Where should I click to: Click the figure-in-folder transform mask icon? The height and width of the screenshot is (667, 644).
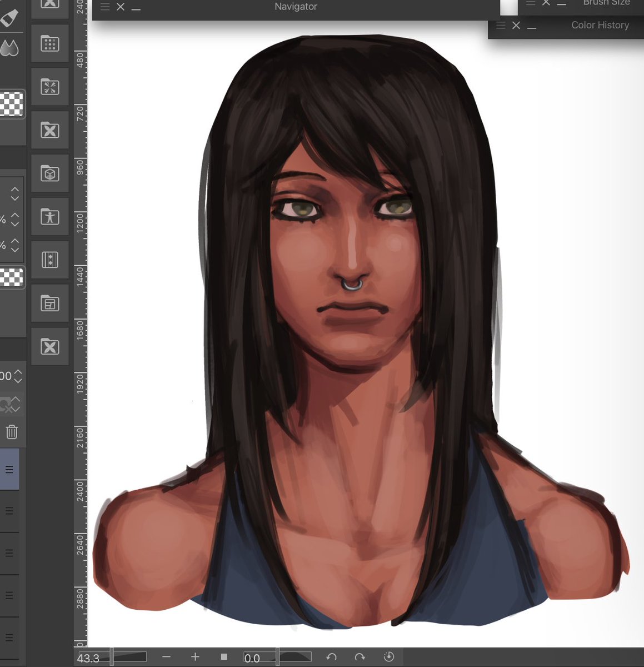pyautogui.click(x=50, y=216)
